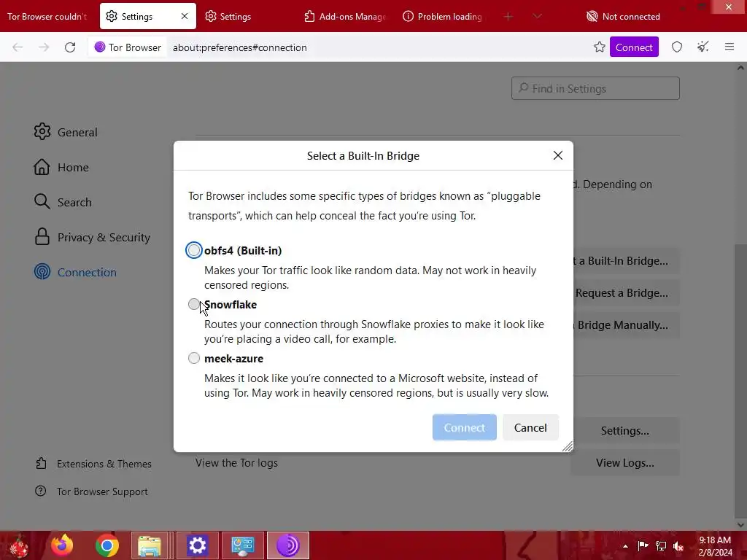Click the muted volume tray icon

tap(678, 546)
